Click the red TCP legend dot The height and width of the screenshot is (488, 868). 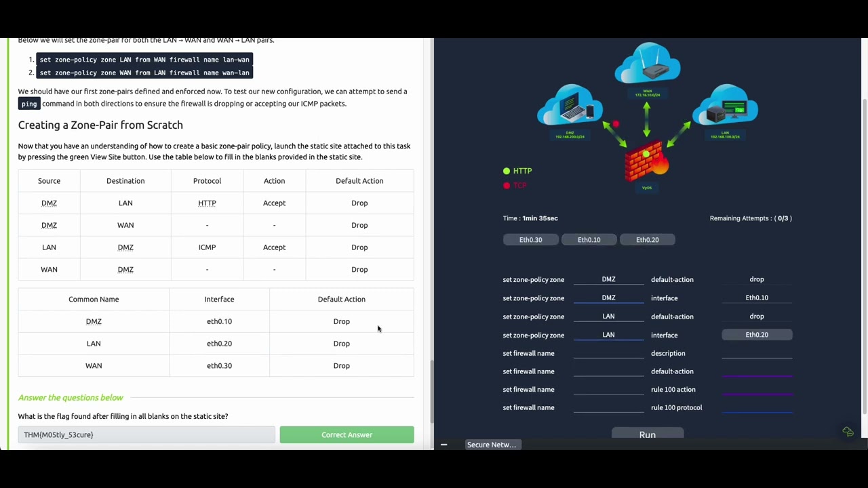click(x=507, y=186)
